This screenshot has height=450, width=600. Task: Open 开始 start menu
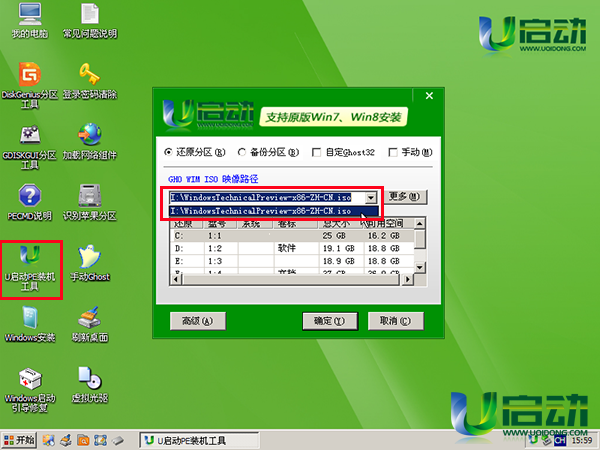click(19, 440)
